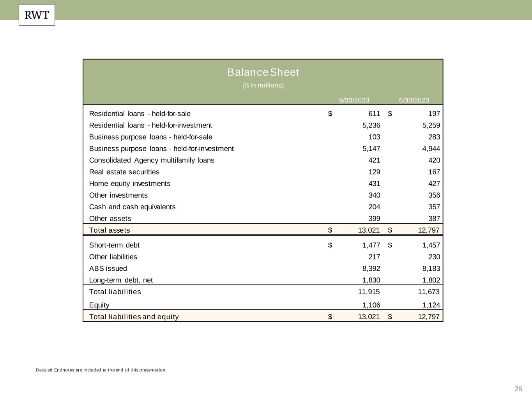Click the Residential loans held-for-sale row label
The width and height of the screenshot is (532, 399).
(x=140, y=114)
